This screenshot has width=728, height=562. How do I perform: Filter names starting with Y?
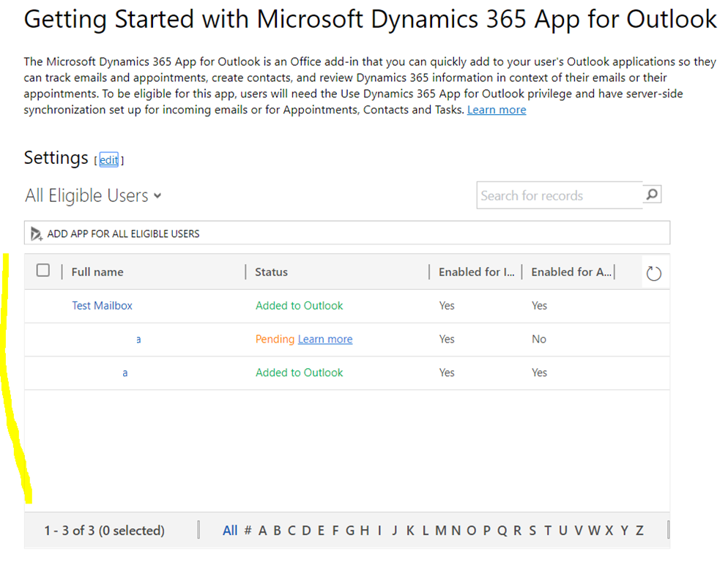coord(625,531)
